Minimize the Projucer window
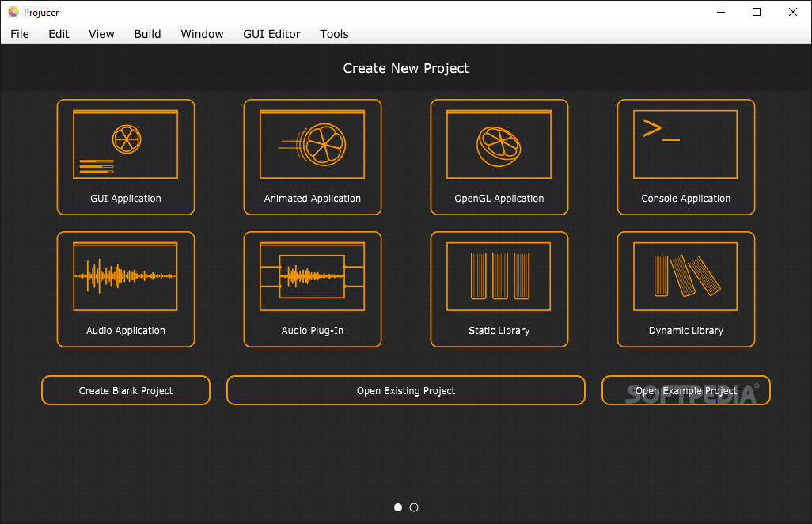The width and height of the screenshot is (812, 524). point(721,12)
